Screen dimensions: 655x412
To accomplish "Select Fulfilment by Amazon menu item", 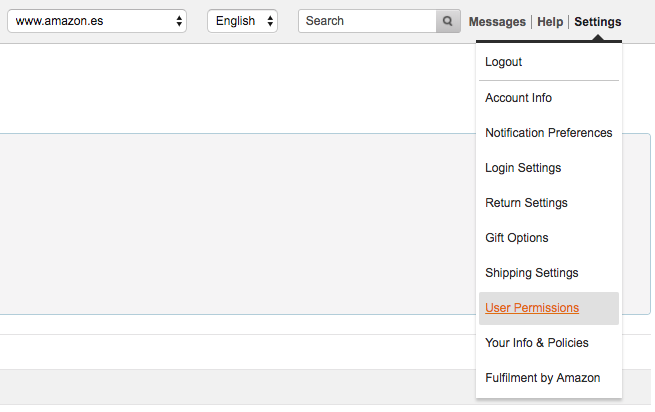I will (x=542, y=378).
